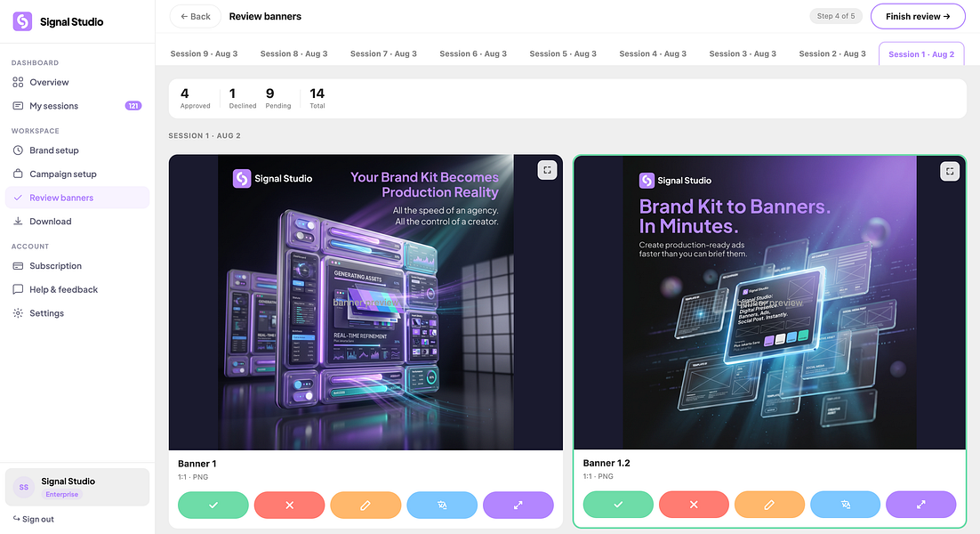
Task: Click the Banner 1.2 title text
Action: click(606, 463)
